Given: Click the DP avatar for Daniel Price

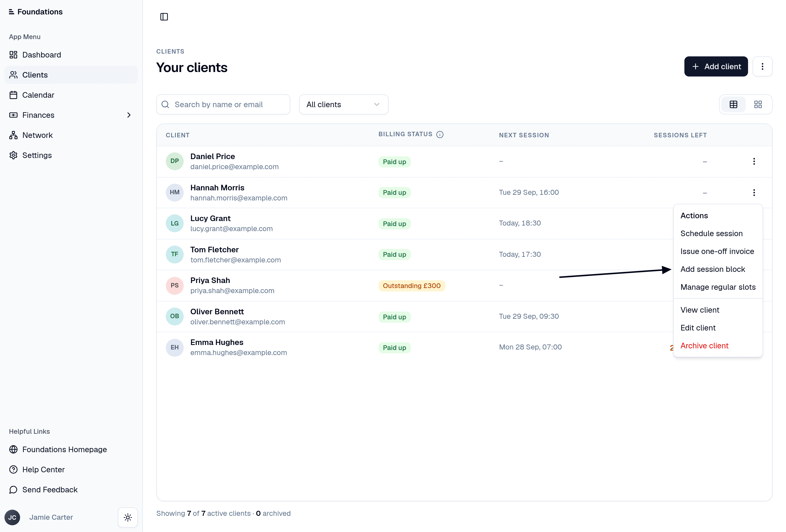Looking at the screenshot, I should tap(174, 161).
